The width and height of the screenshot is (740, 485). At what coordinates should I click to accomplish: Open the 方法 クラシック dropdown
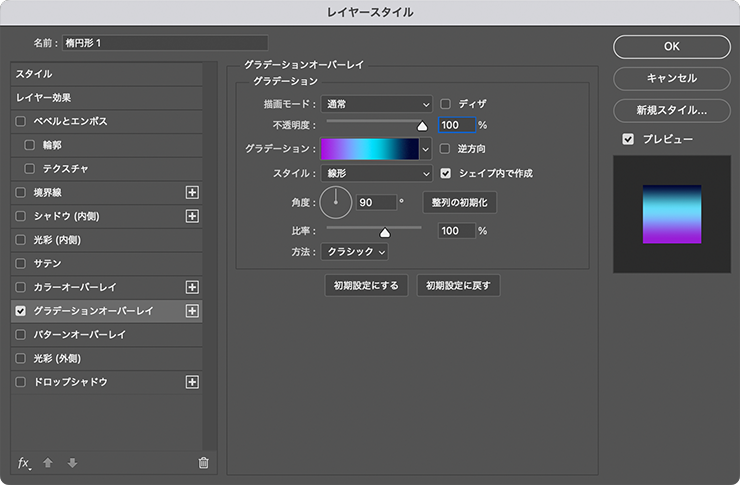pos(354,252)
